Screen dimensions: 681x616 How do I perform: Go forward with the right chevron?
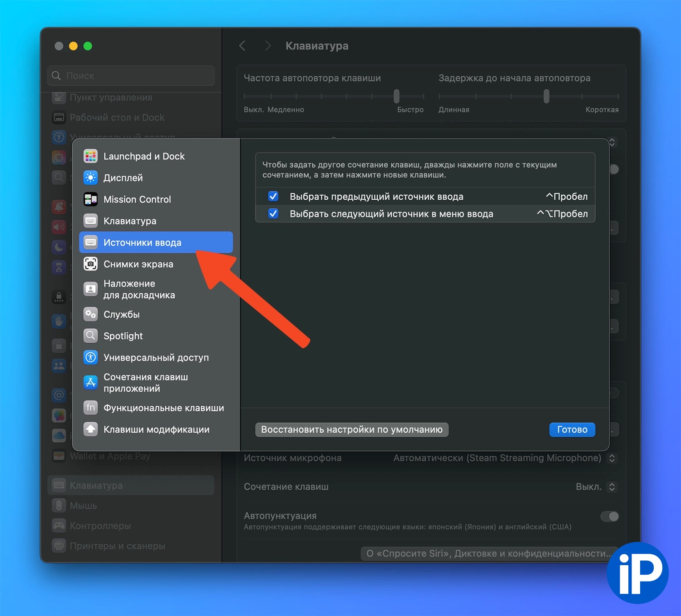tap(268, 46)
